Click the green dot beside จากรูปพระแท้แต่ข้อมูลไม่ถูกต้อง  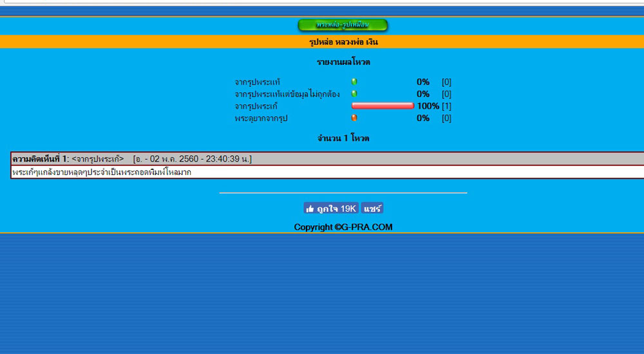click(354, 94)
